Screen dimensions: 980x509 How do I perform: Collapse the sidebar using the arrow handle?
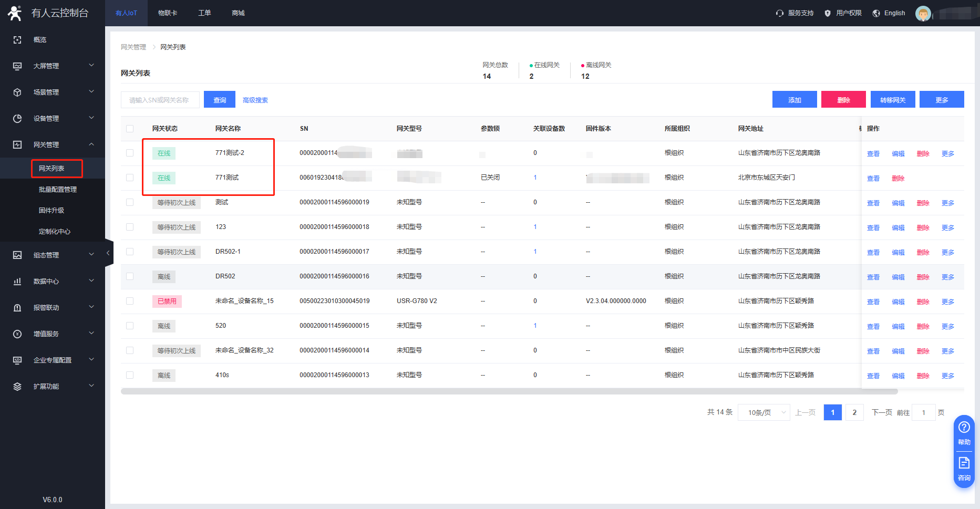(108, 253)
